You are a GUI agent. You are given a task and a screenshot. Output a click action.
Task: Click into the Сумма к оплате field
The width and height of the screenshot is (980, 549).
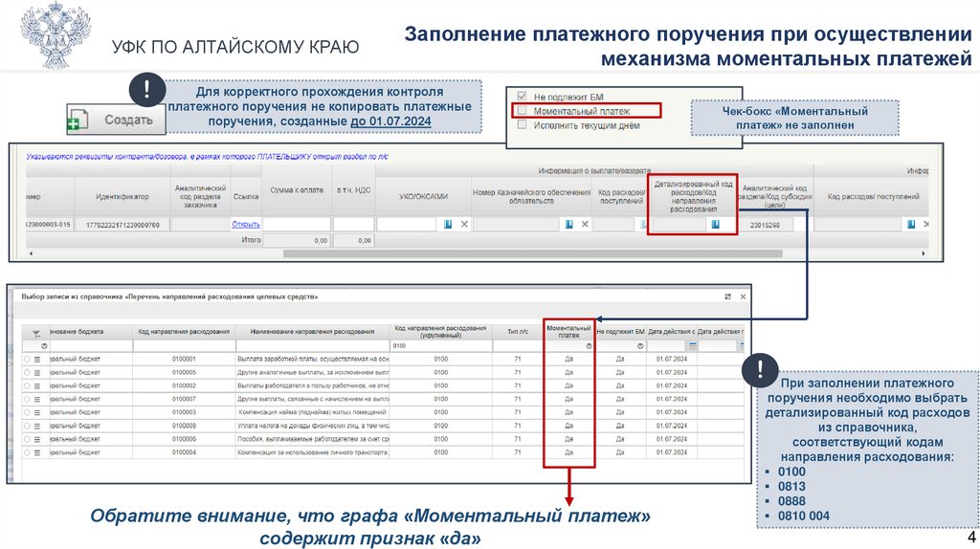point(297,224)
